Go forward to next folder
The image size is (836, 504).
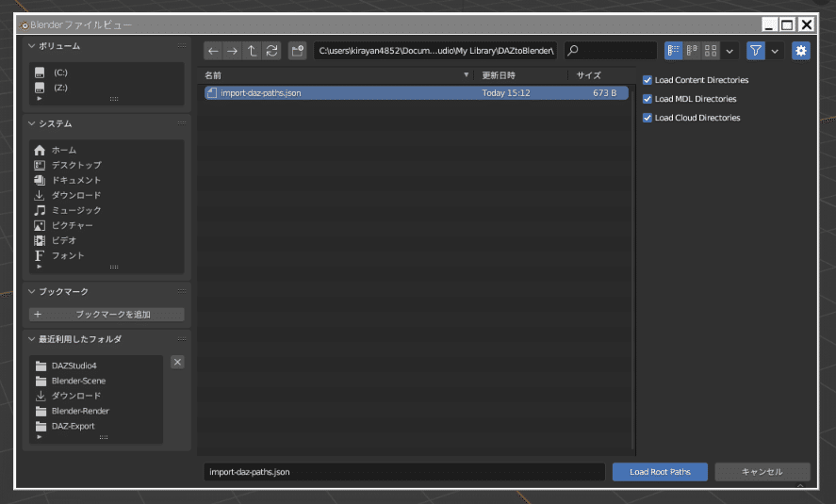[233, 51]
